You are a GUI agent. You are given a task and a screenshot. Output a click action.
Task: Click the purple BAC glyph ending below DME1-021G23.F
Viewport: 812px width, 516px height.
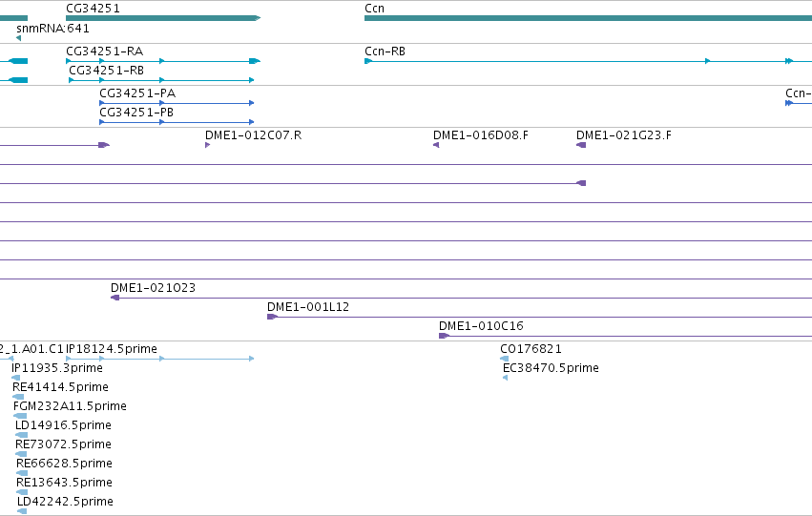click(581, 183)
